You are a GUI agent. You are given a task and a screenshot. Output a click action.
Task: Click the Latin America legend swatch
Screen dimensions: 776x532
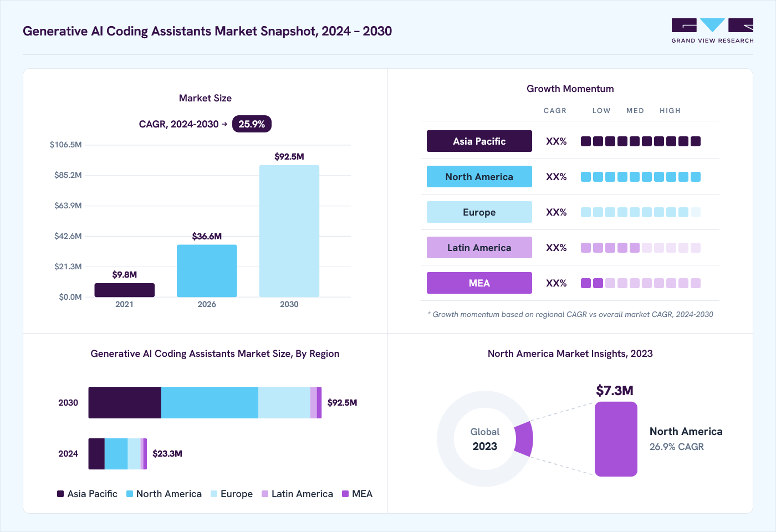(265, 494)
